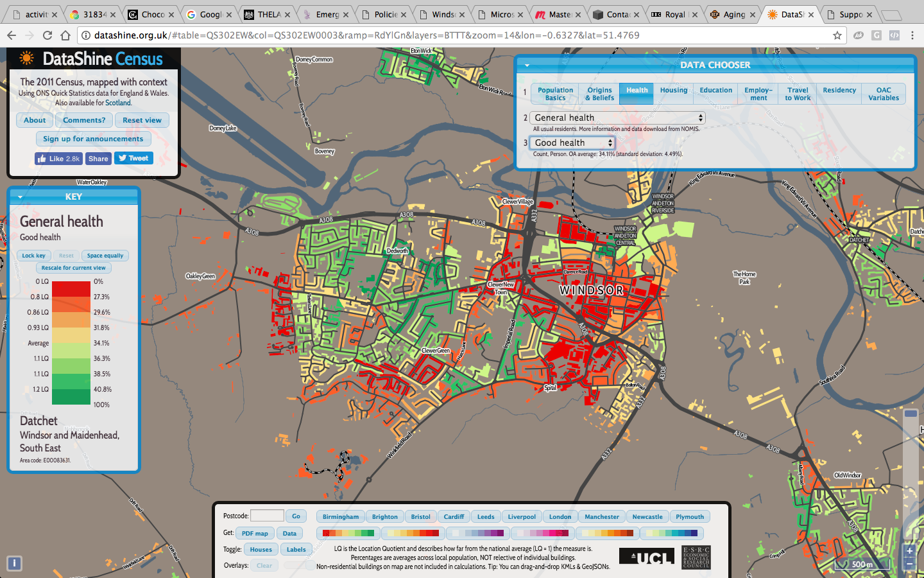Viewport: 924px width, 578px height.
Task: Select the Employment data tab
Action: 758,94
